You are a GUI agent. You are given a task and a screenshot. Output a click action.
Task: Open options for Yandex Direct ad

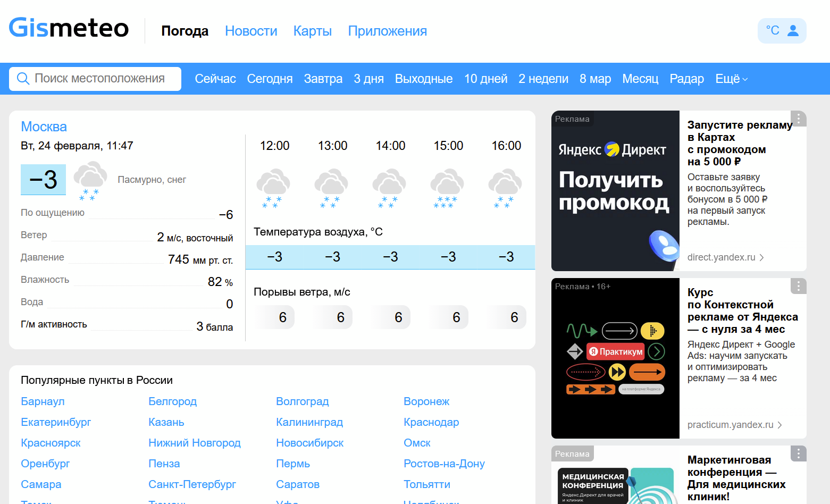[798, 119]
